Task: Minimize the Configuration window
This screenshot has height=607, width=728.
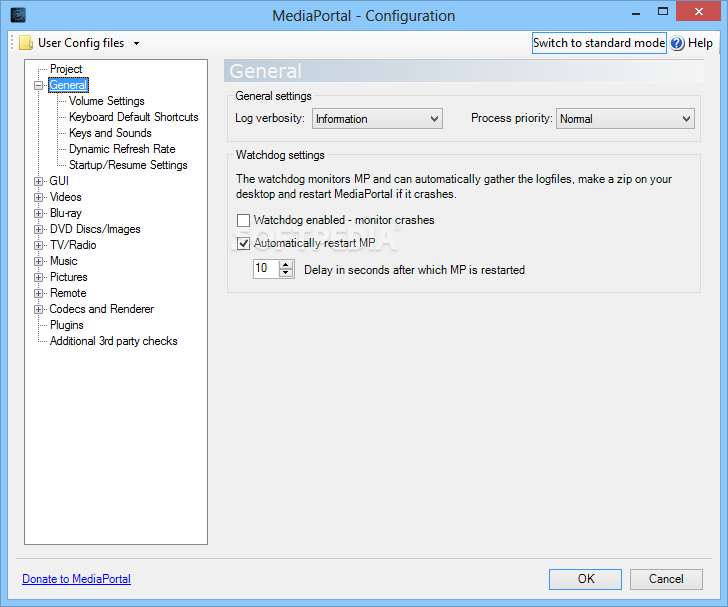Action: click(x=636, y=12)
